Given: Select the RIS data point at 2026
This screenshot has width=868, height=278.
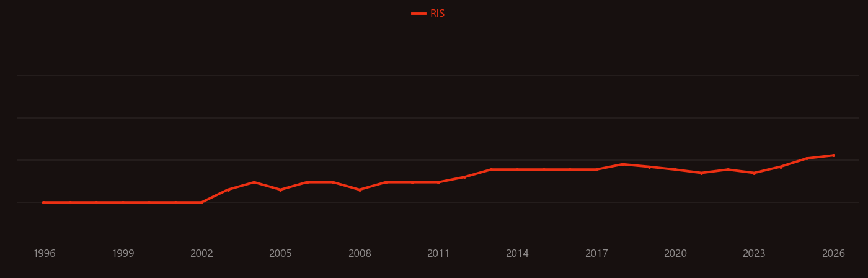Looking at the screenshot, I should [x=833, y=155].
